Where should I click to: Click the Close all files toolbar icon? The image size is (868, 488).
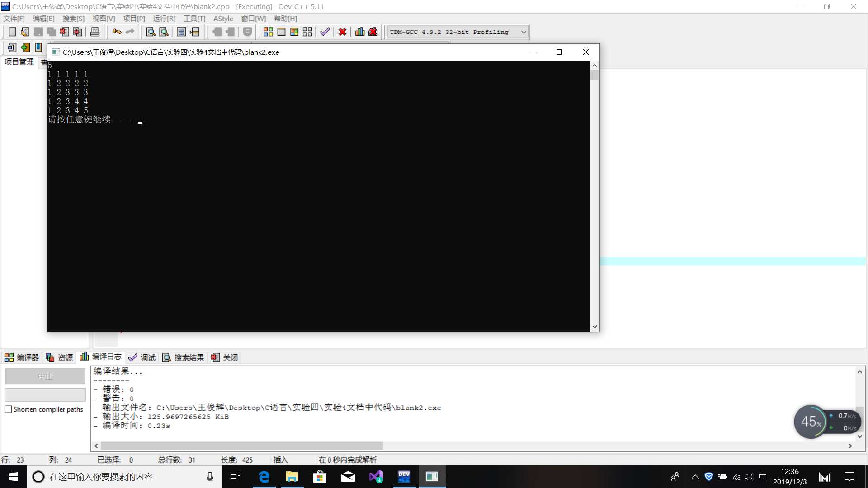click(x=77, y=32)
